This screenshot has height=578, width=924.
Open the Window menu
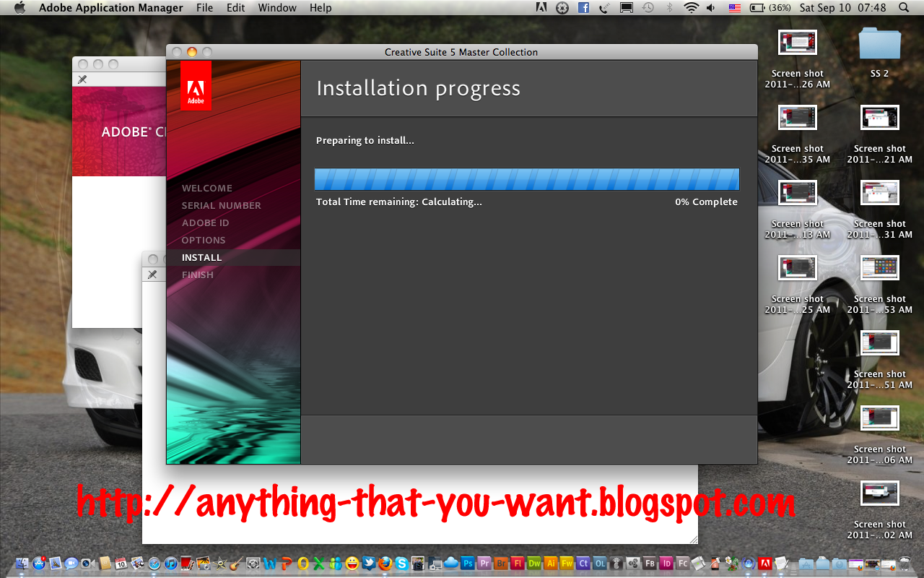pyautogui.click(x=277, y=8)
